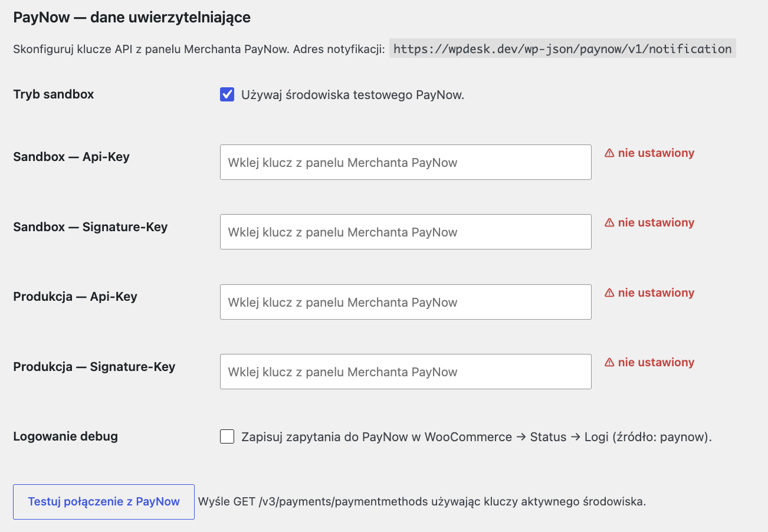Uncheck the Tryb sandbox checkbox

pyautogui.click(x=227, y=94)
